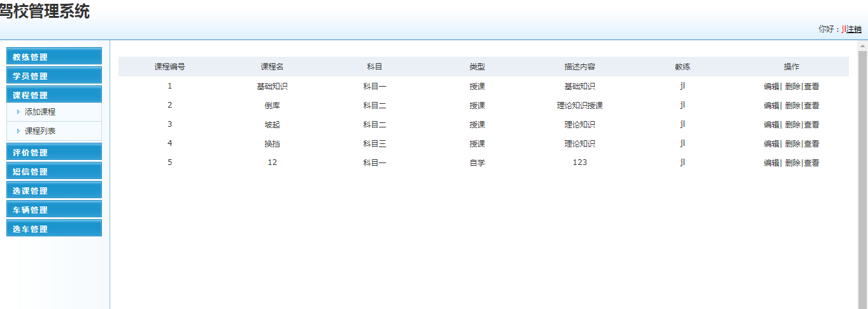Open 添加课程 submenu item
Image resolution: width=868 pixels, height=309 pixels.
point(40,112)
